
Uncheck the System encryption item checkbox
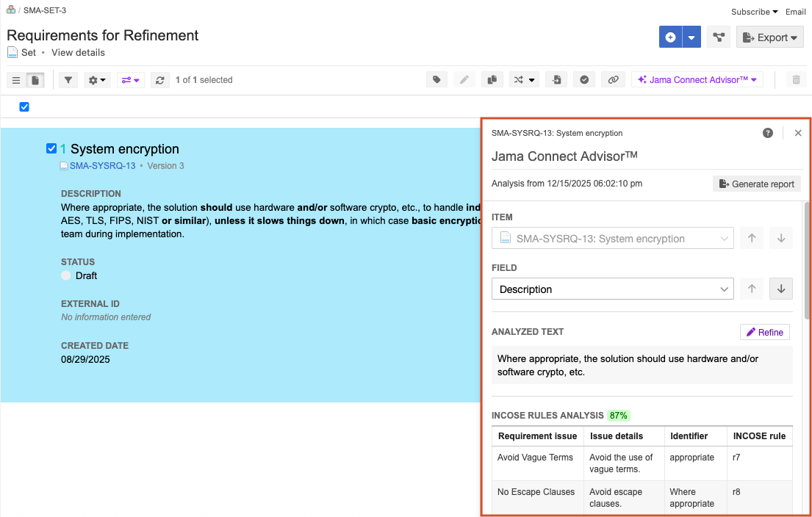pos(51,149)
